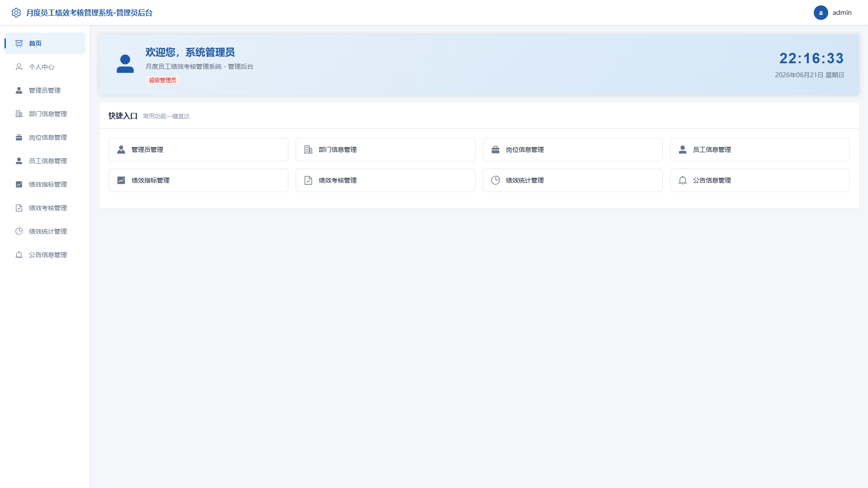This screenshot has height=488, width=868.
Task: Click the 超级管理员 role tag
Action: click(x=163, y=80)
